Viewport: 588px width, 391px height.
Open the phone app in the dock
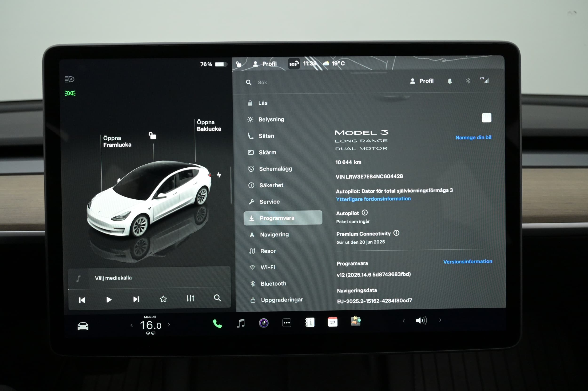pos(217,324)
